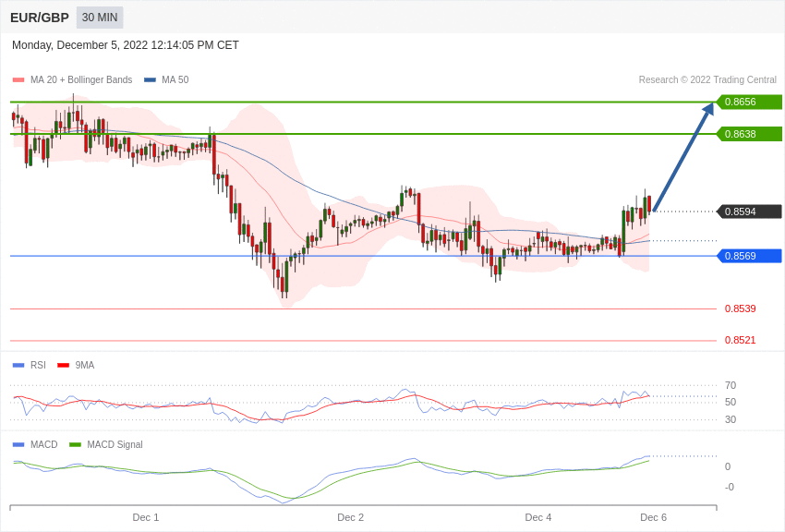This screenshot has width=785, height=532.
Task: Click the MACD 0 axis label
Action: [x=728, y=466]
